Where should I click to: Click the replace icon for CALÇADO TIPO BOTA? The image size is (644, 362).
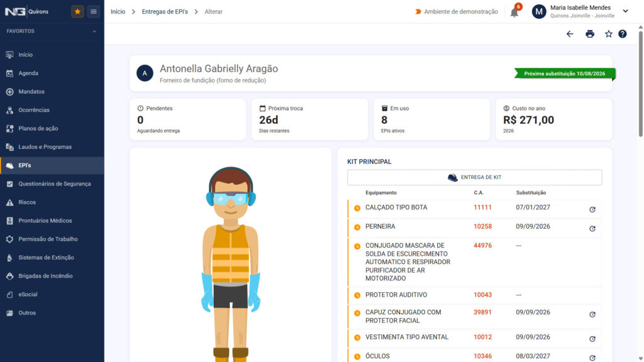click(x=592, y=209)
